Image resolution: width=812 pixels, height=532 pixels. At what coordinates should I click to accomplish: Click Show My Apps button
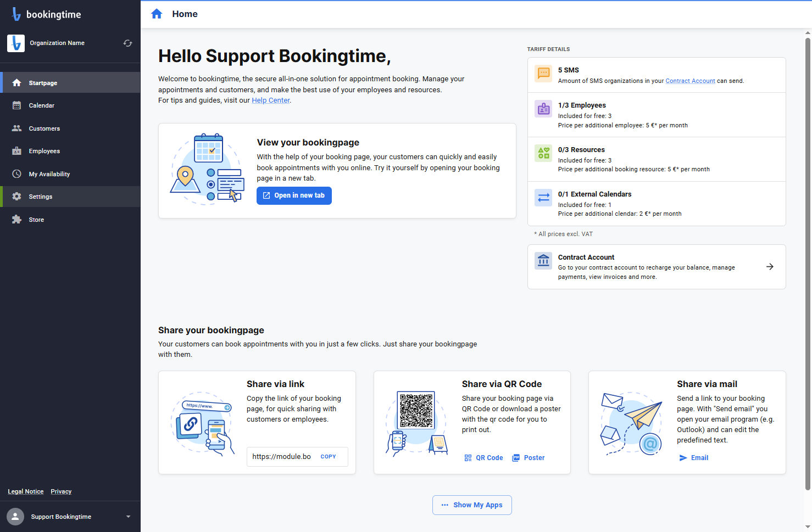472,505
